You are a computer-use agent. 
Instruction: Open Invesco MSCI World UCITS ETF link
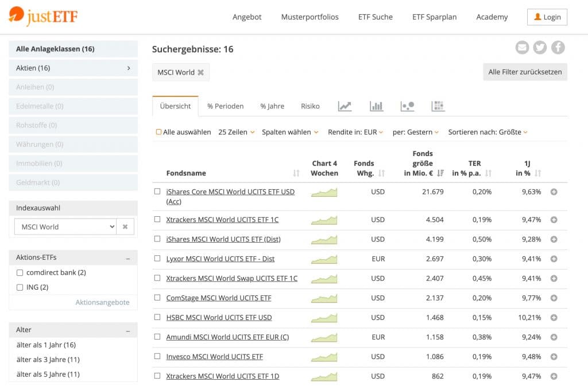pyautogui.click(x=215, y=357)
